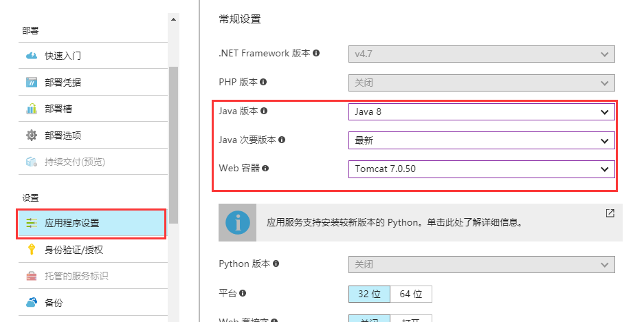The image size is (644, 322).
Task: Select 32 位 platform option
Action: tap(369, 294)
